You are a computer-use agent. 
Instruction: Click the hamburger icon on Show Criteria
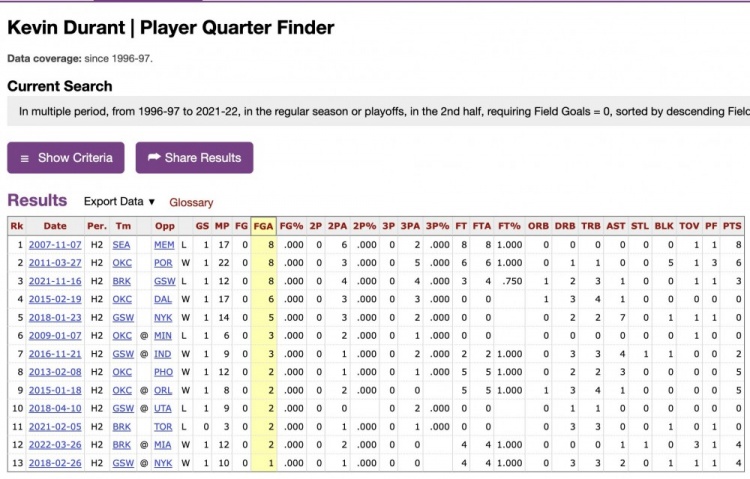(x=25, y=158)
